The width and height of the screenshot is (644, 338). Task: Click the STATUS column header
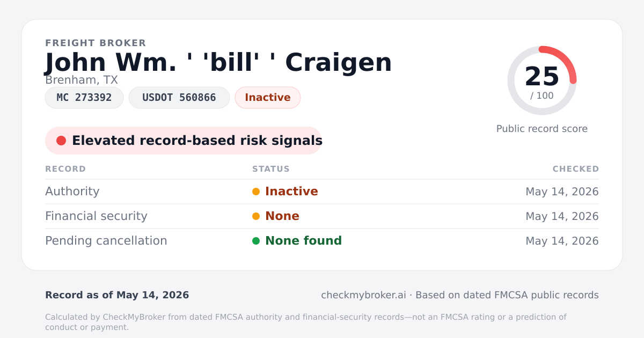coord(271,169)
